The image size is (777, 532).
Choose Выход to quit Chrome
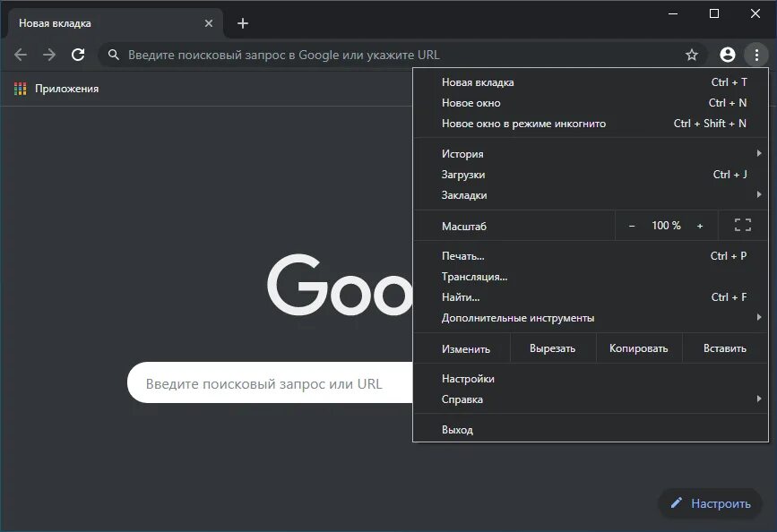coord(591,430)
